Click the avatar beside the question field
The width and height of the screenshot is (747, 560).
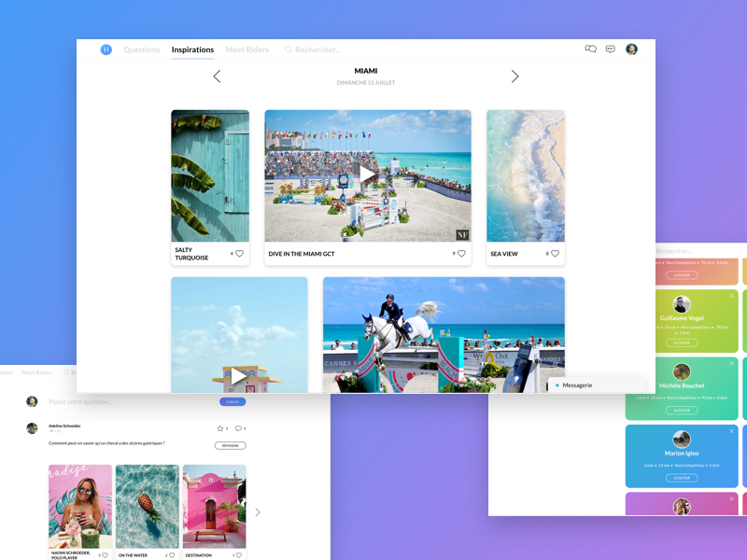click(32, 401)
